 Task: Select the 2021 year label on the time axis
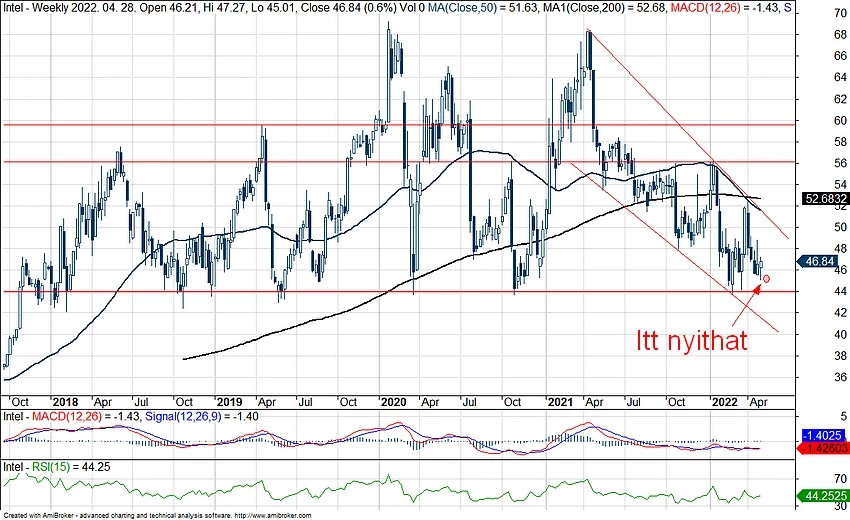560,402
